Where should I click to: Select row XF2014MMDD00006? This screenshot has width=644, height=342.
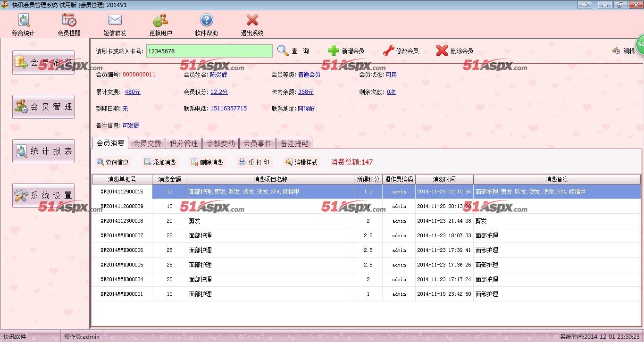[366, 250]
